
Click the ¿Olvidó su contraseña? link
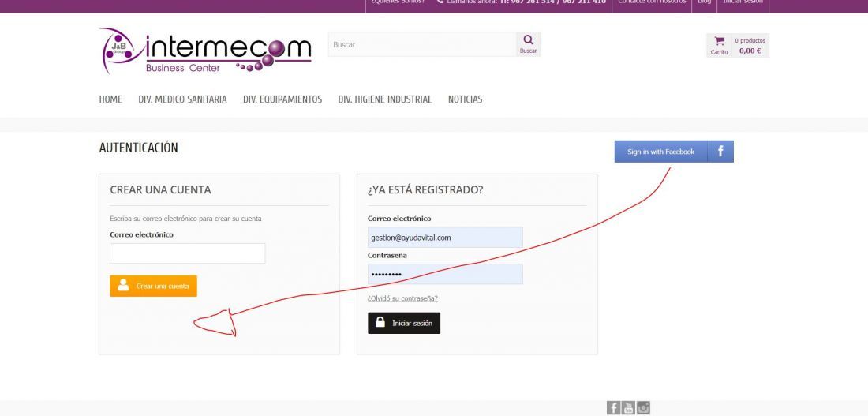point(402,298)
